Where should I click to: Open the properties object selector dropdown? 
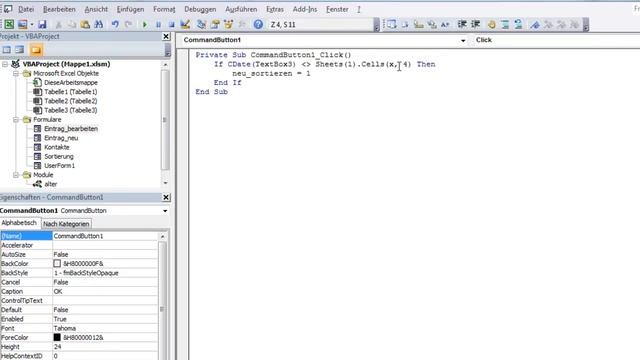click(x=165, y=211)
